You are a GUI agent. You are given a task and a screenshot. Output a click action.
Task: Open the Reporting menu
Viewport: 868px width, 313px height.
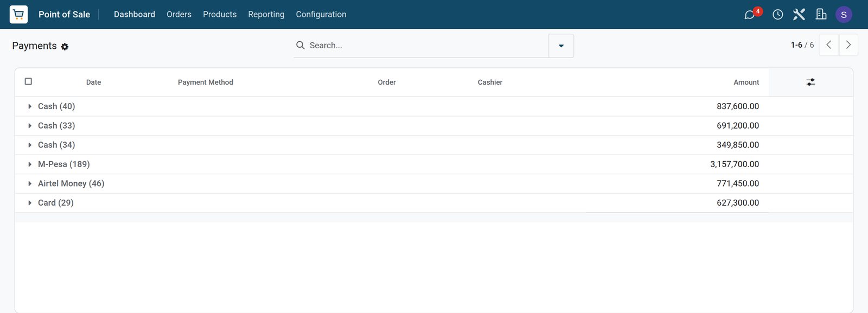266,15
